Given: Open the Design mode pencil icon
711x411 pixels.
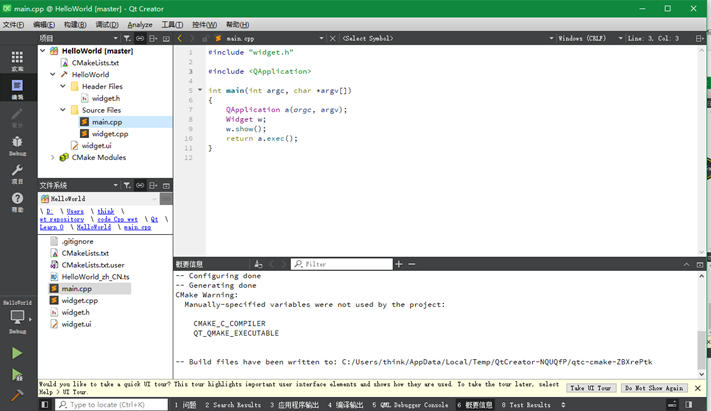Looking at the screenshot, I should click(17, 114).
